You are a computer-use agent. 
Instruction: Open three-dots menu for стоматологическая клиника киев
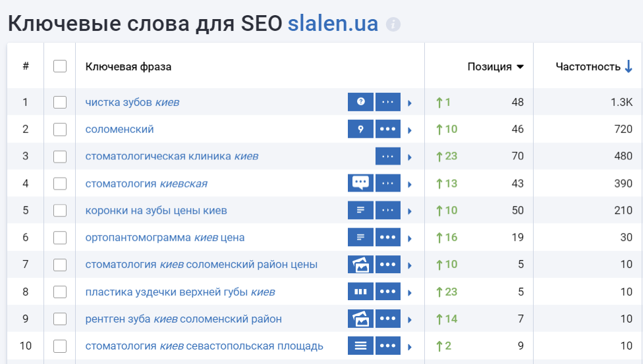coord(388,156)
